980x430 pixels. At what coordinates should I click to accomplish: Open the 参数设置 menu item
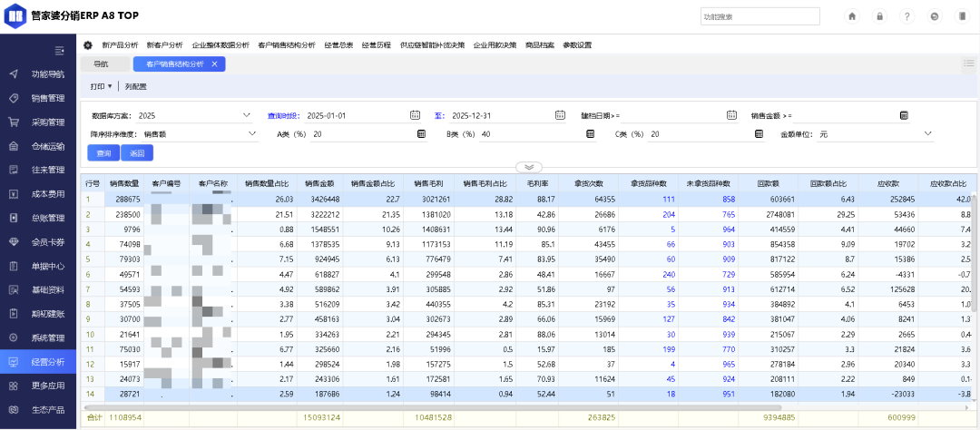click(x=577, y=45)
